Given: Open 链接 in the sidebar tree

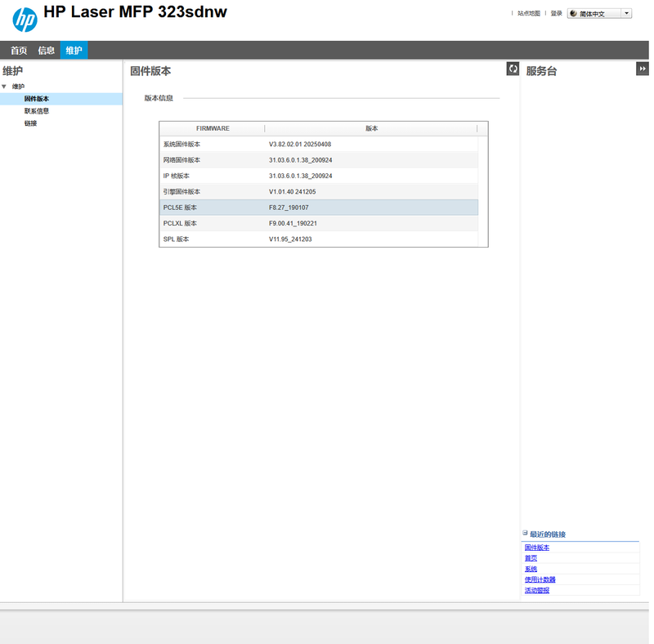Looking at the screenshot, I should [30, 123].
